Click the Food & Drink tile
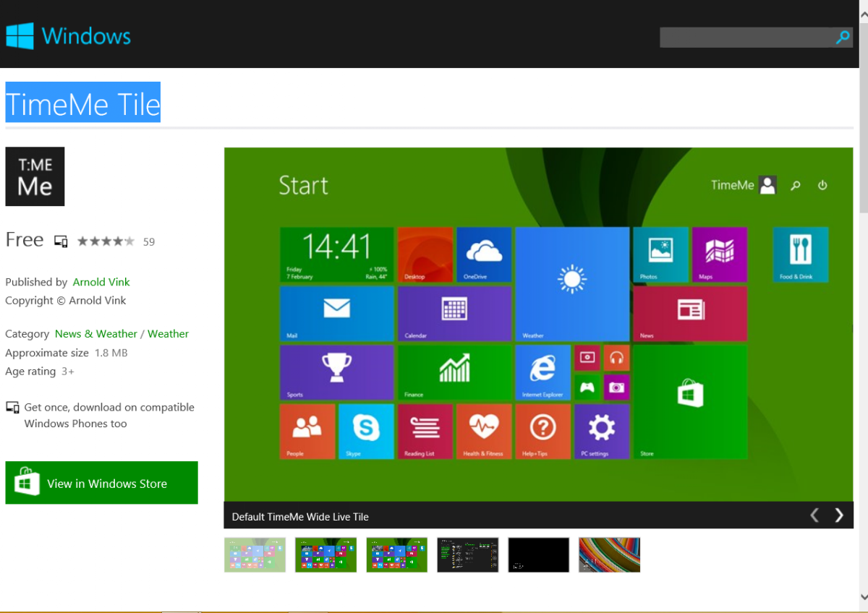The height and width of the screenshot is (613, 868). click(x=801, y=254)
